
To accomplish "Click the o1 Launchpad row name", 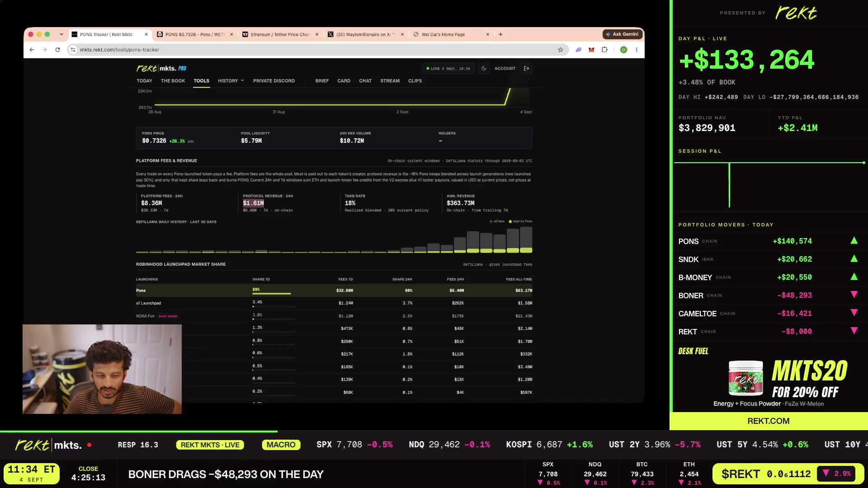I will 148,303.
